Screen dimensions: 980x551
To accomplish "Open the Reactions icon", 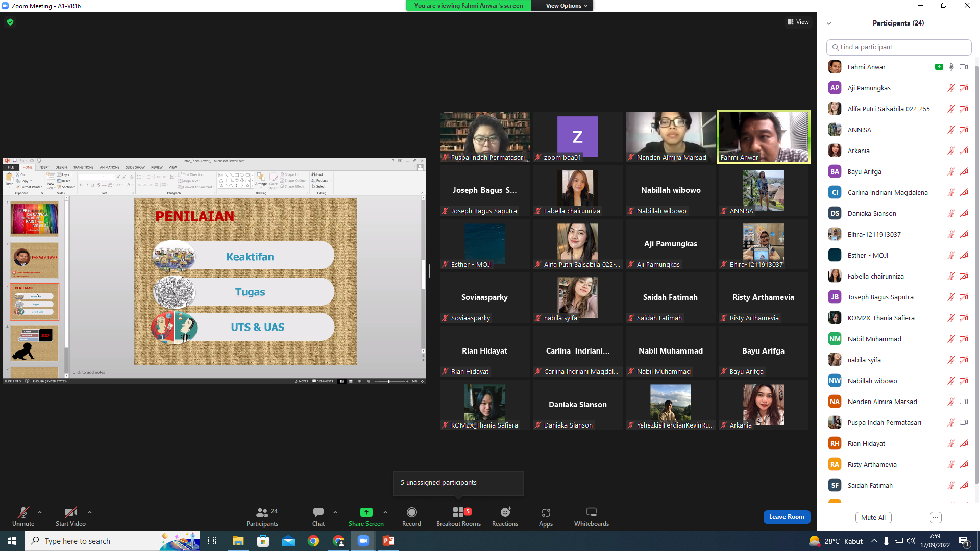I will [x=505, y=512].
